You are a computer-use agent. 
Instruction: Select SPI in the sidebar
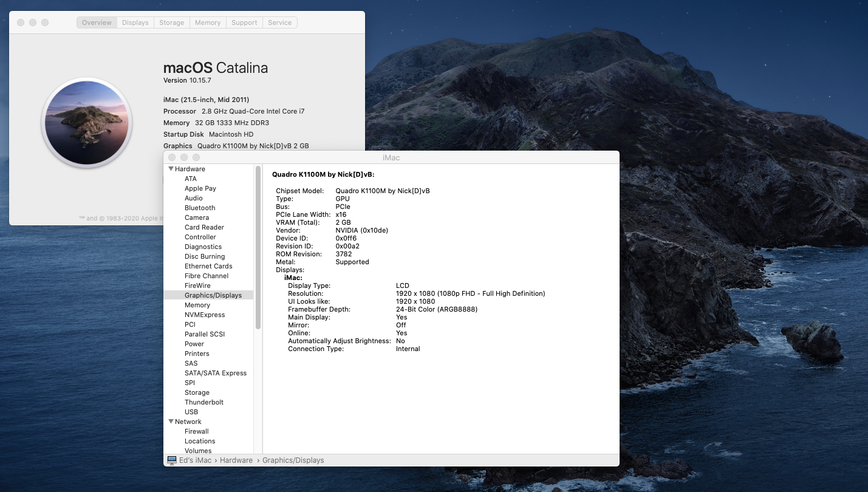click(x=190, y=383)
